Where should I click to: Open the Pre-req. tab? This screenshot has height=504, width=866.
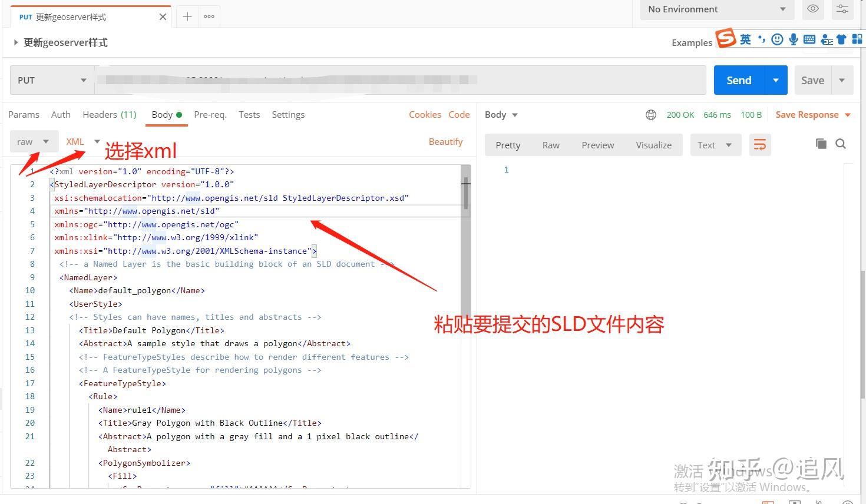[210, 114]
